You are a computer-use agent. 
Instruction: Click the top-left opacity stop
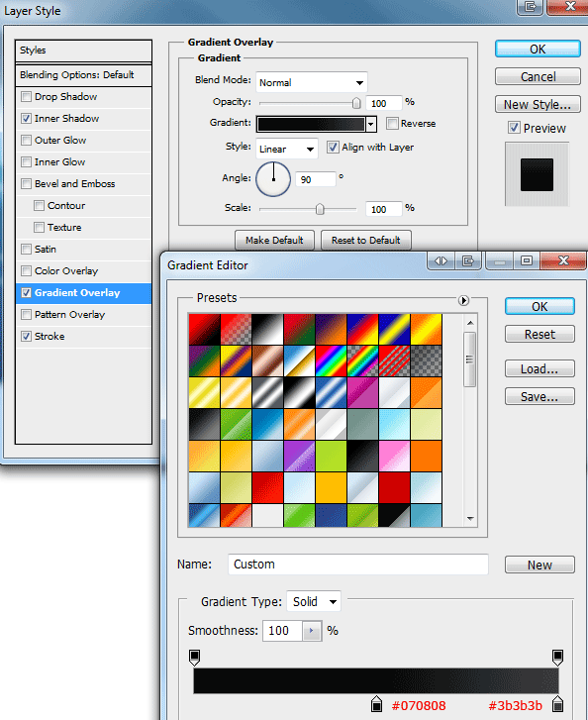[194, 658]
